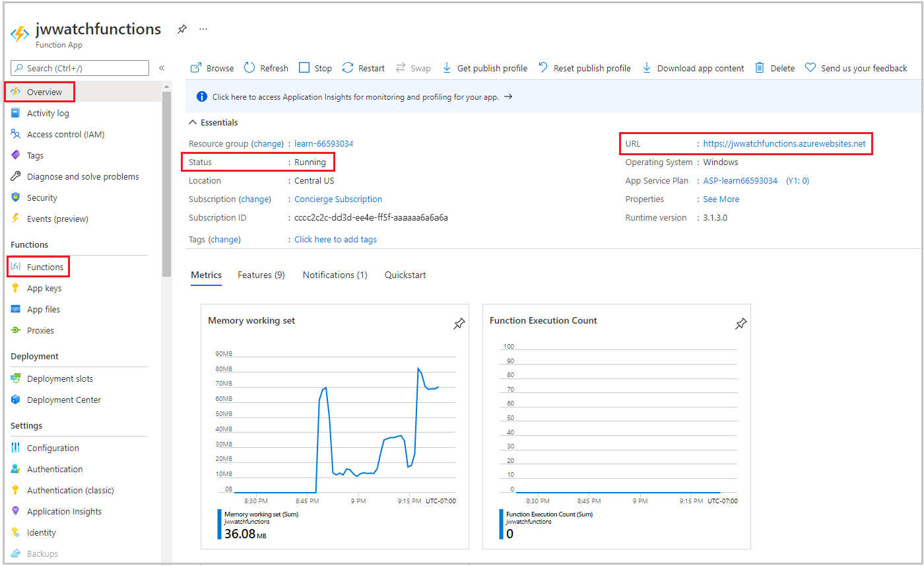The width and height of the screenshot is (924, 566).
Task: Pin the Memory working set chart
Action: coord(459,324)
